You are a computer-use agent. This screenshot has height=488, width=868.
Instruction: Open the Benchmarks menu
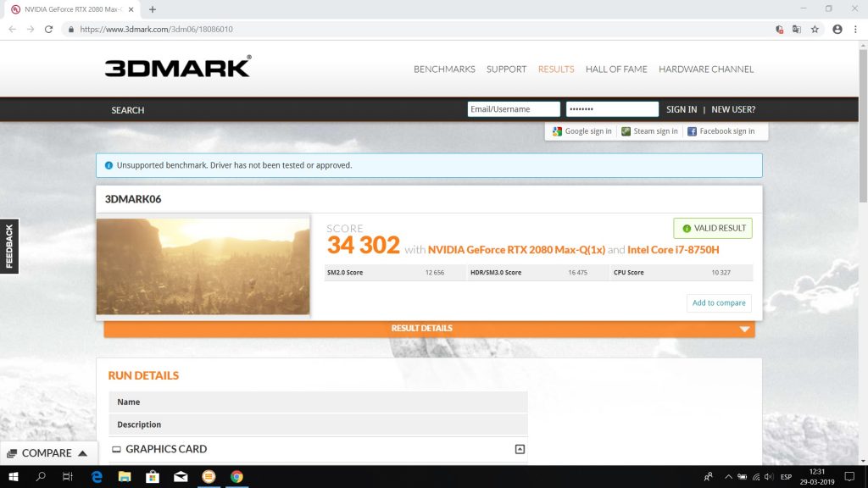point(444,69)
